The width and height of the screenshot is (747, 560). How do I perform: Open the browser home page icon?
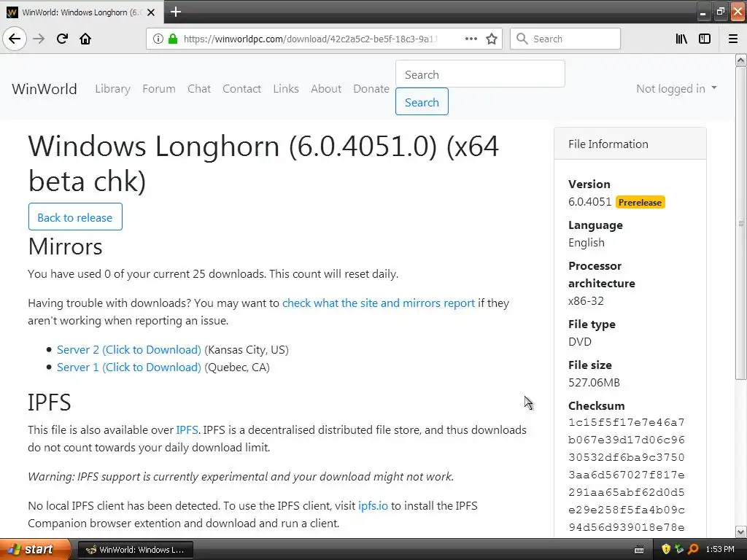(85, 39)
